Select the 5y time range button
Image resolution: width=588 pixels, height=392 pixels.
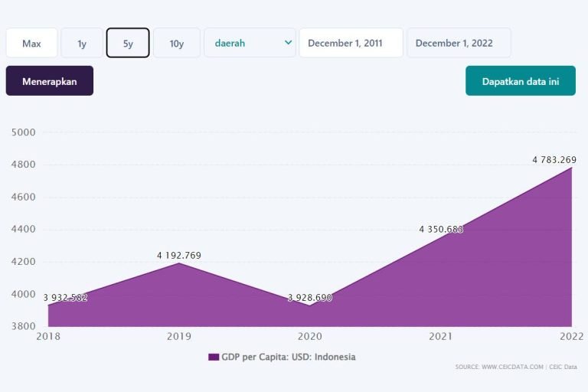pos(128,43)
